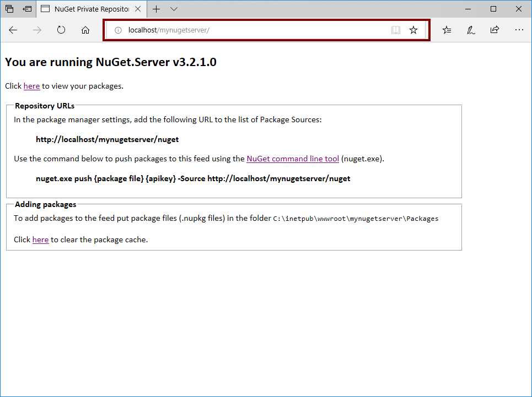
Task: Click inside the address bar
Action: pyautogui.click(x=248, y=30)
